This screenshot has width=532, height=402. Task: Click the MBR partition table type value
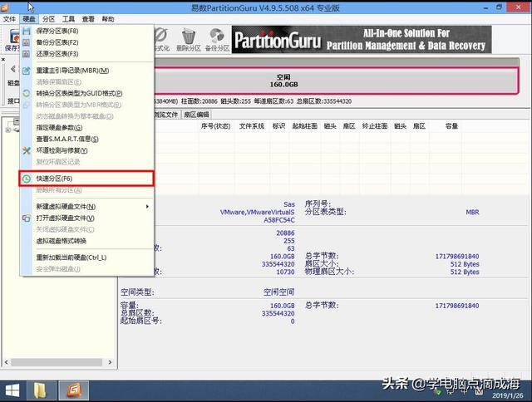(472, 212)
